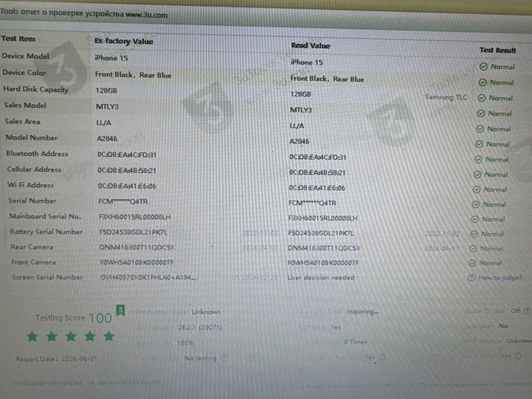Click the Normal check icon for Front Camera
Viewport: 532px width, 399px height.
coord(472,263)
